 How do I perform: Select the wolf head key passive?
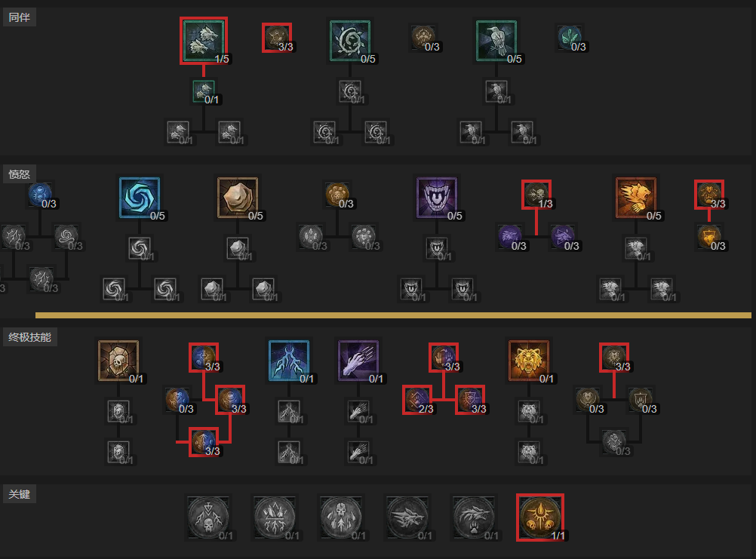[407, 517]
